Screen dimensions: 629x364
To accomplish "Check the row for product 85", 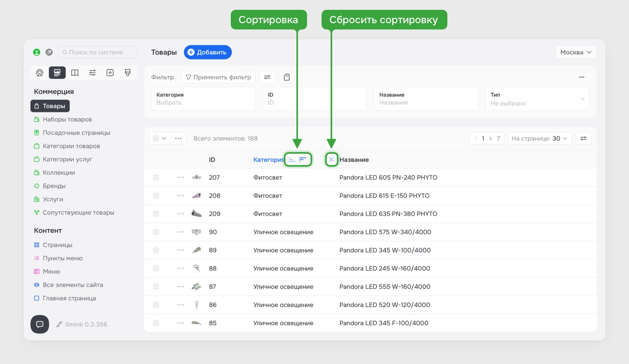I will [156, 323].
